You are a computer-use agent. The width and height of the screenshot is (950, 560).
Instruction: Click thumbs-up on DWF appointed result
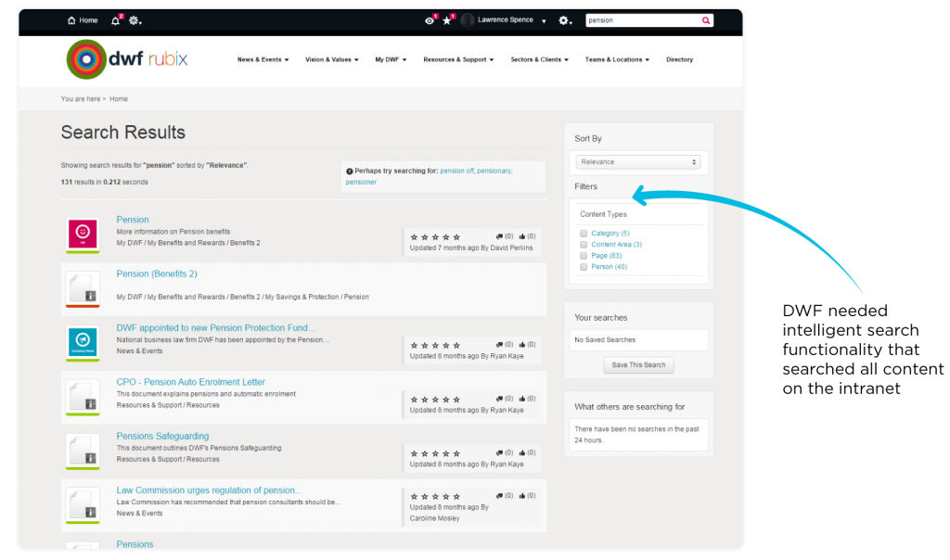pyautogui.click(x=522, y=345)
